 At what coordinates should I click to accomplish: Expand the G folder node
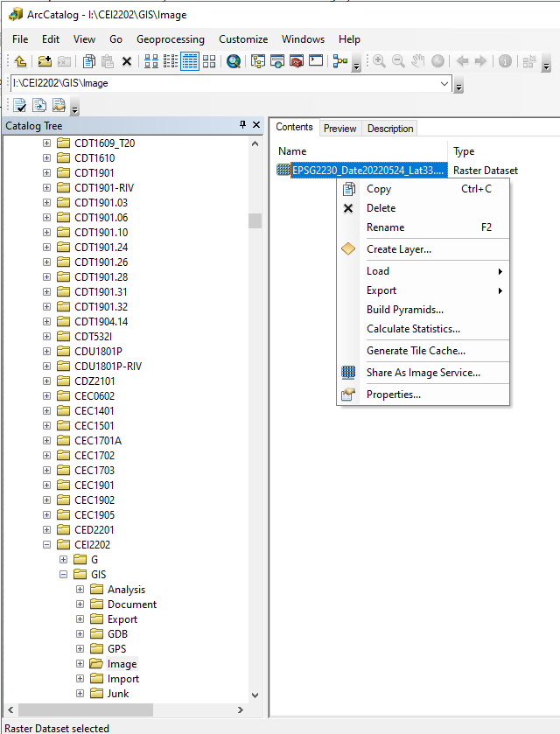64,559
